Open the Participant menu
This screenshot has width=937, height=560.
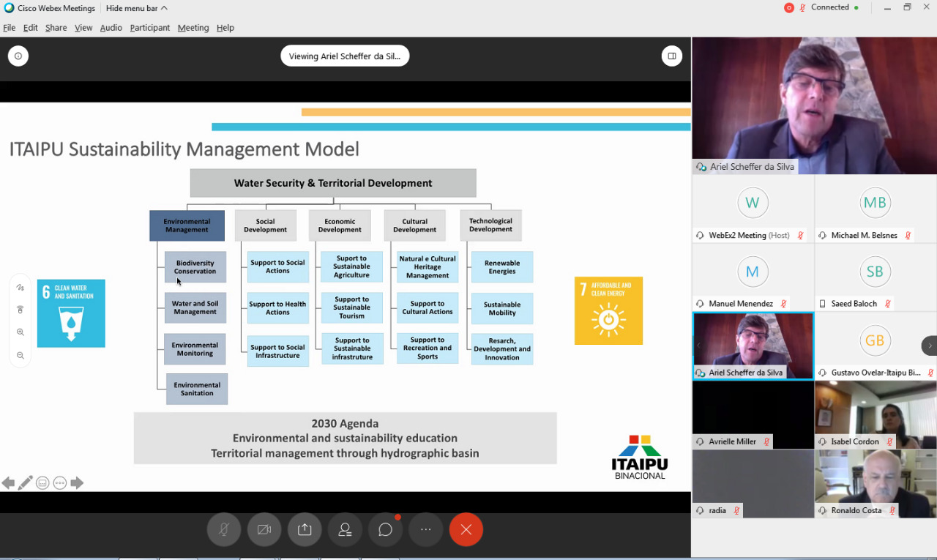point(150,28)
